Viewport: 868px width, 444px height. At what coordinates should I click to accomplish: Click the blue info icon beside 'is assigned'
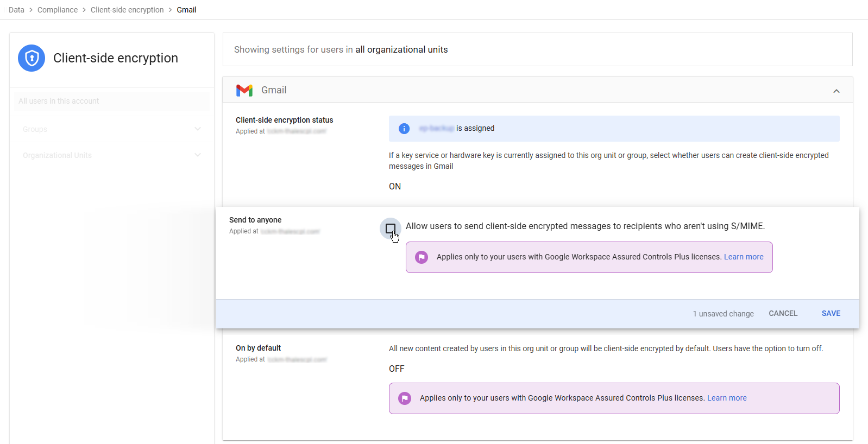pos(404,129)
